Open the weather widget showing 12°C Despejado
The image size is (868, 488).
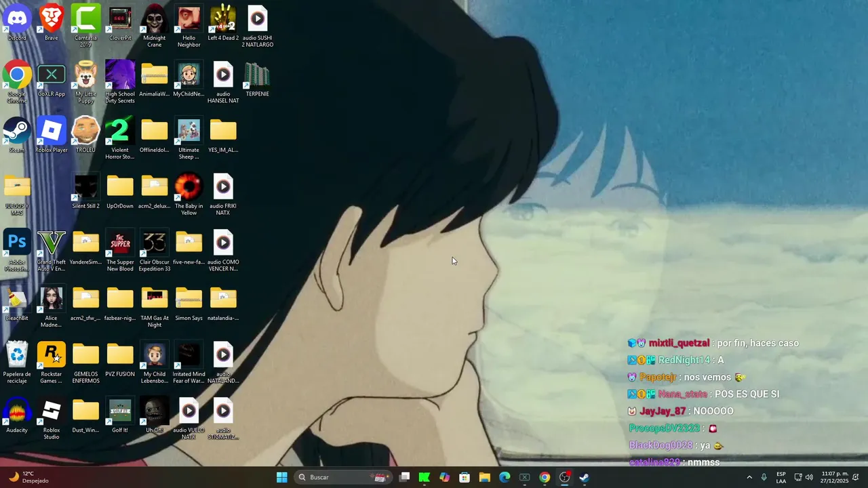click(28, 477)
